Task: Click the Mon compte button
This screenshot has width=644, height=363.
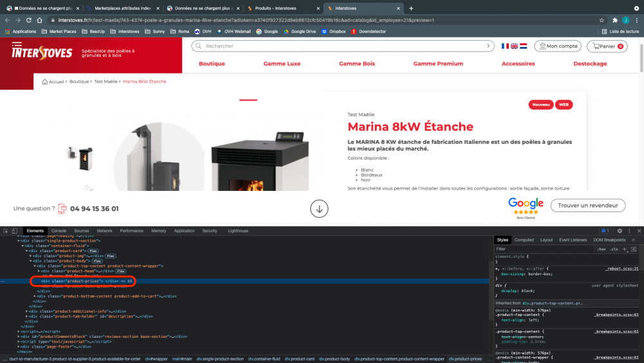Action: 558,46
